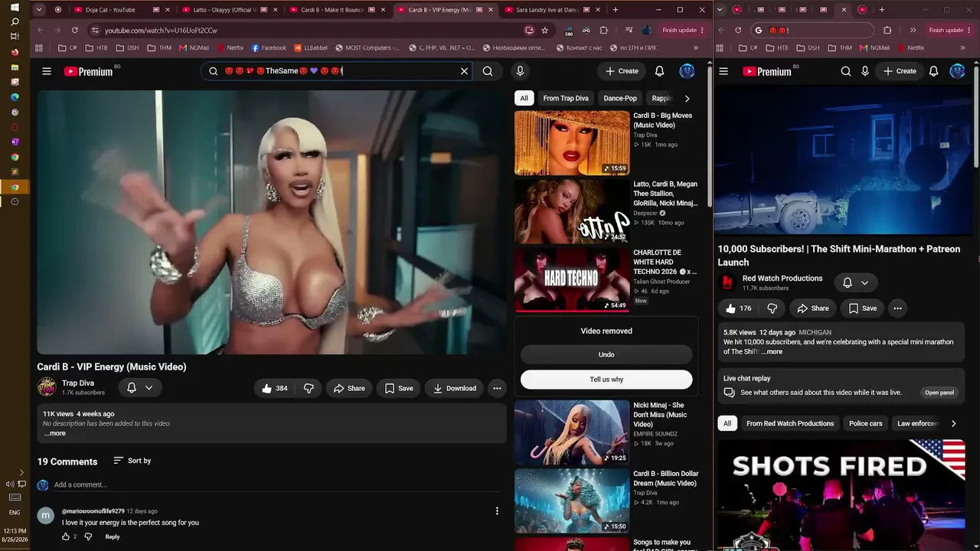Click the YouTube Premium logo in left window
The width and height of the screenshot is (980, 551).
click(x=89, y=71)
